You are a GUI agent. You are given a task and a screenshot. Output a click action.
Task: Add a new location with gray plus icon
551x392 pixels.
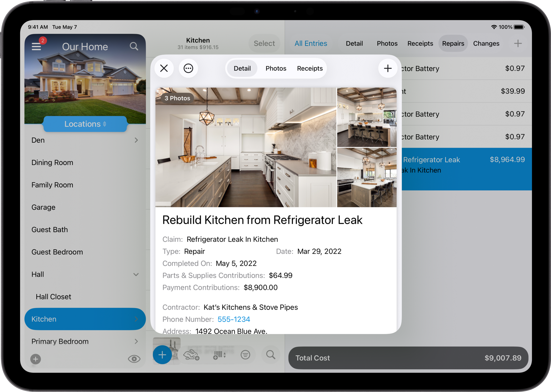(x=36, y=359)
